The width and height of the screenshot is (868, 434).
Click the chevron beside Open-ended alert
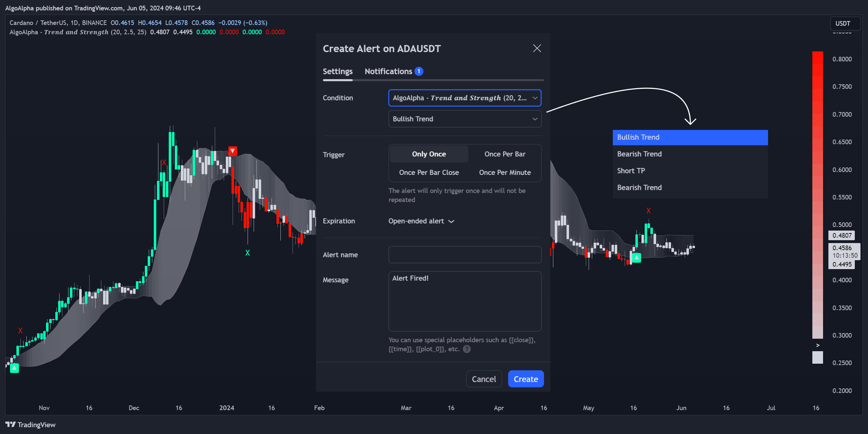click(x=451, y=221)
